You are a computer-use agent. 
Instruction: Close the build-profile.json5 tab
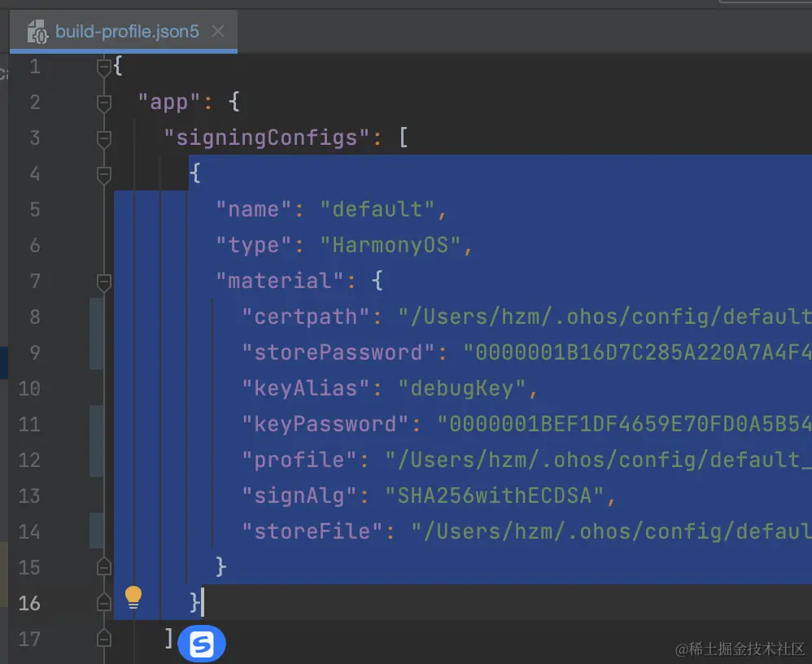218,32
